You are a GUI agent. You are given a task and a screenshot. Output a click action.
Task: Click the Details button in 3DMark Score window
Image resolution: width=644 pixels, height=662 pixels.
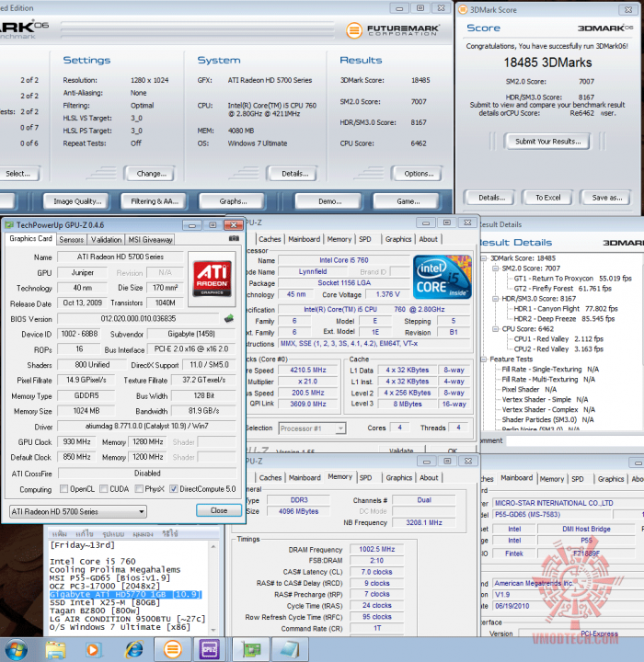pyautogui.click(x=491, y=197)
